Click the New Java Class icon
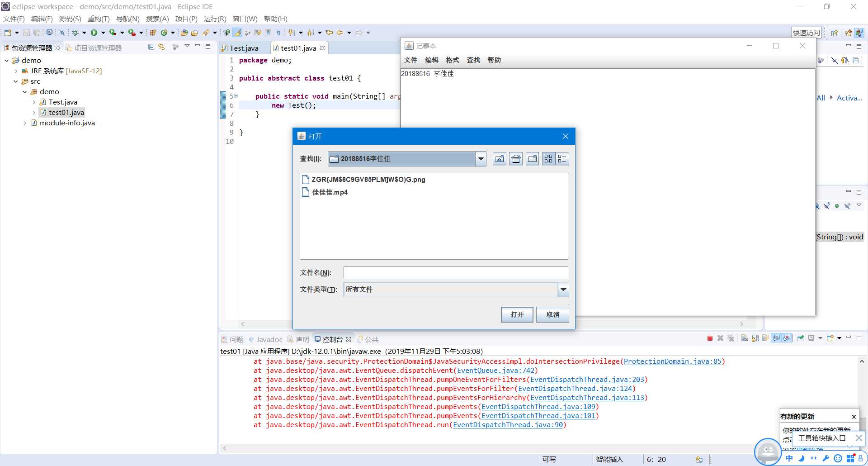 (164, 33)
